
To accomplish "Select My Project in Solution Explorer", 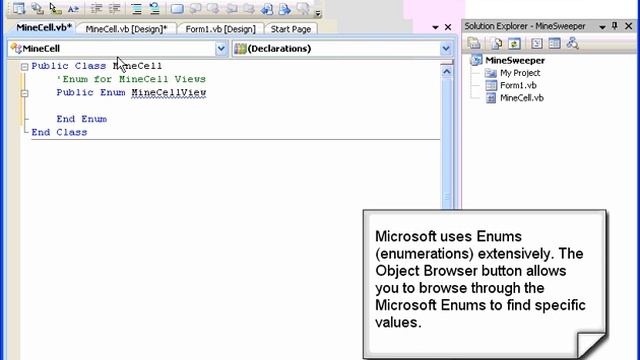I will [520, 73].
